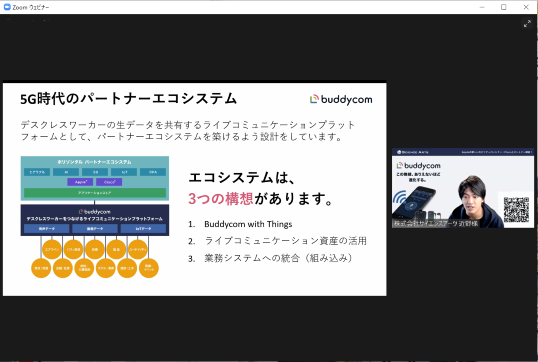Click the pink 3つの構想 text

pyautogui.click(x=221, y=198)
